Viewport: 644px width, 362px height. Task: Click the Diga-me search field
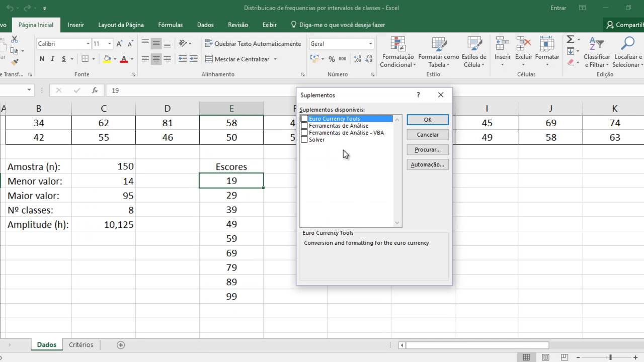[338, 25]
